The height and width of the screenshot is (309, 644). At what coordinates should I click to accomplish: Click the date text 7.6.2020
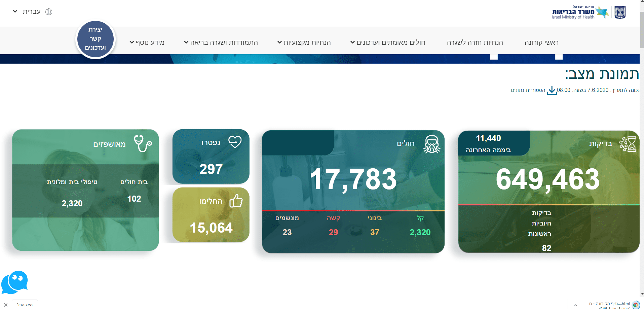pyautogui.click(x=598, y=90)
